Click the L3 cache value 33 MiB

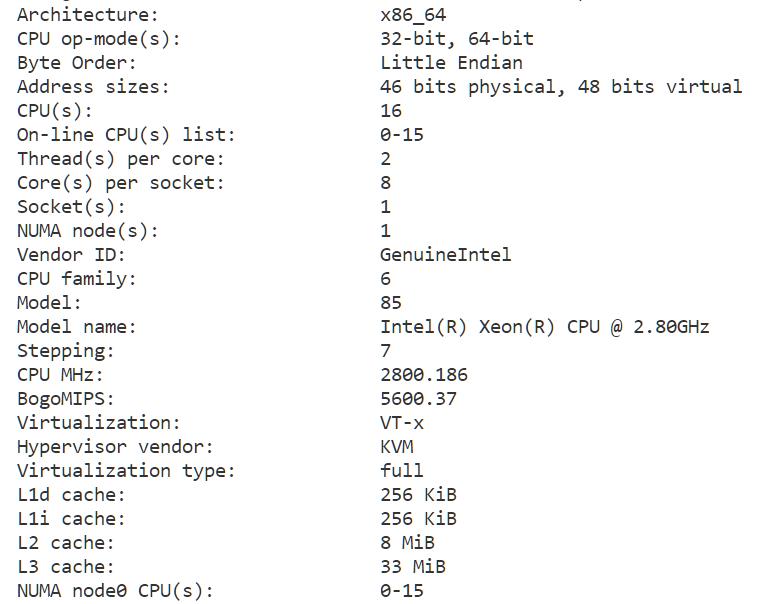tap(413, 566)
